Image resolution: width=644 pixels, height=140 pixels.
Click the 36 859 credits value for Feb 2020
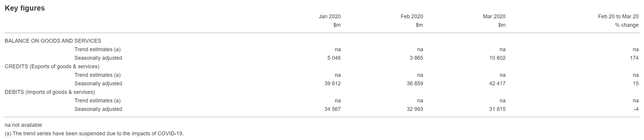click(x=415, y=84)
